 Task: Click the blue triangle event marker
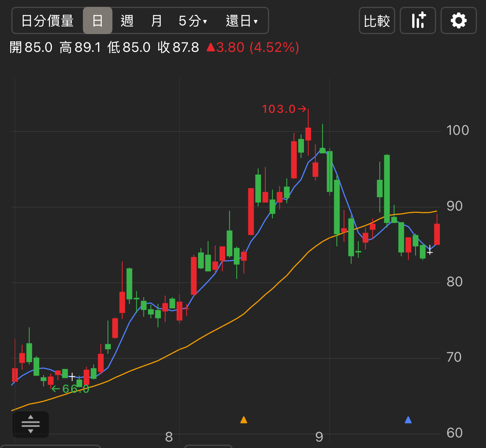point(408,420)
